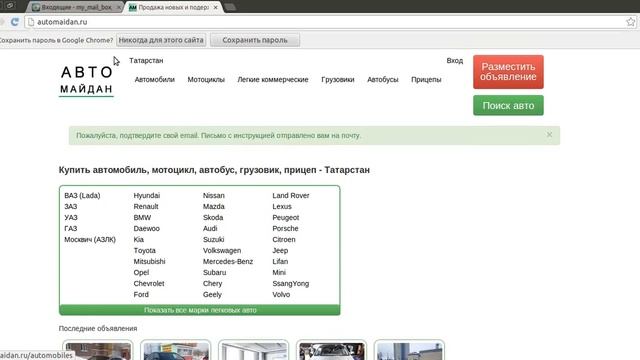Expand 'Показать все марки легковых авто' bar
640x360 pixels.
(200, 310)
